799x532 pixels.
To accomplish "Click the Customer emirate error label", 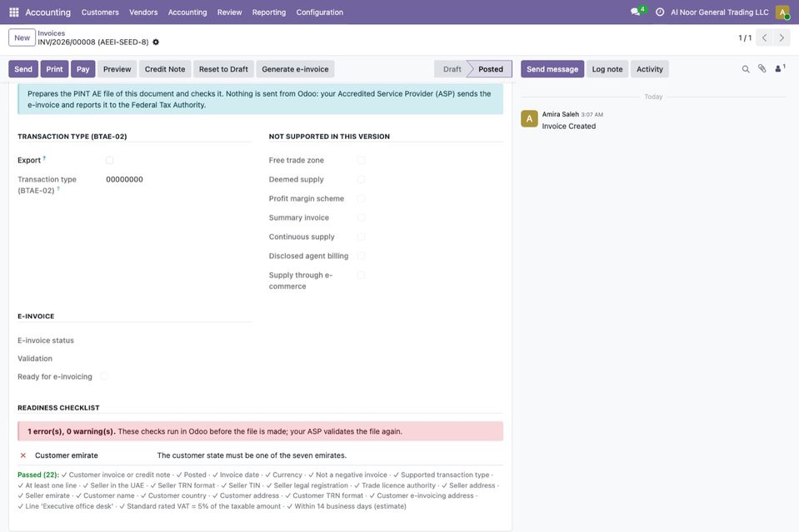I will point(67,455).
